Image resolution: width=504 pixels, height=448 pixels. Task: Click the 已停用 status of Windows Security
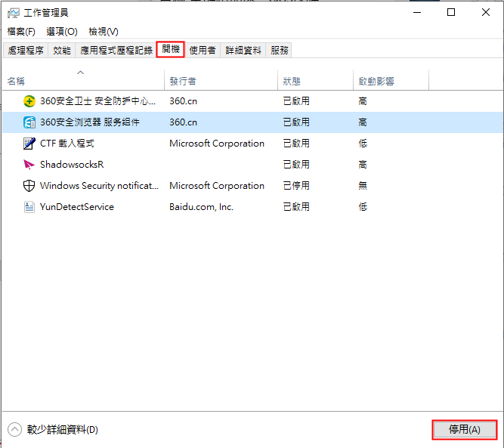(296, 186)
